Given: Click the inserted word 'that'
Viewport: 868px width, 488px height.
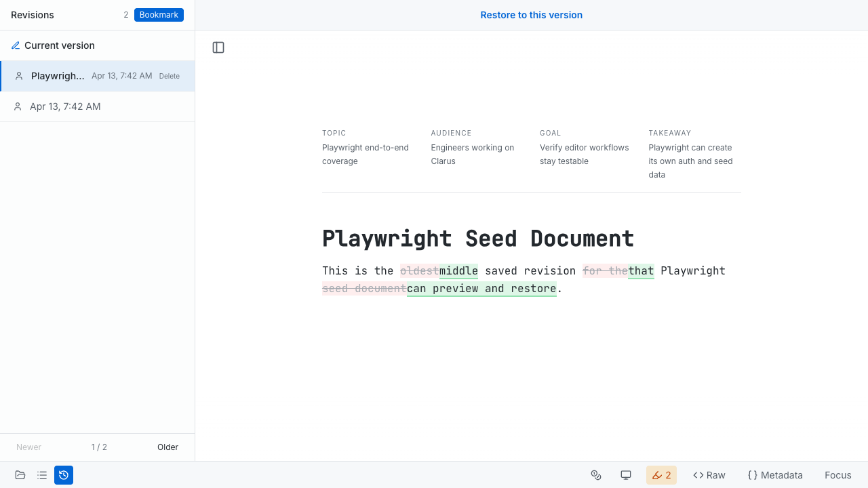Looking at the screenshot, I should click(641, 271).
